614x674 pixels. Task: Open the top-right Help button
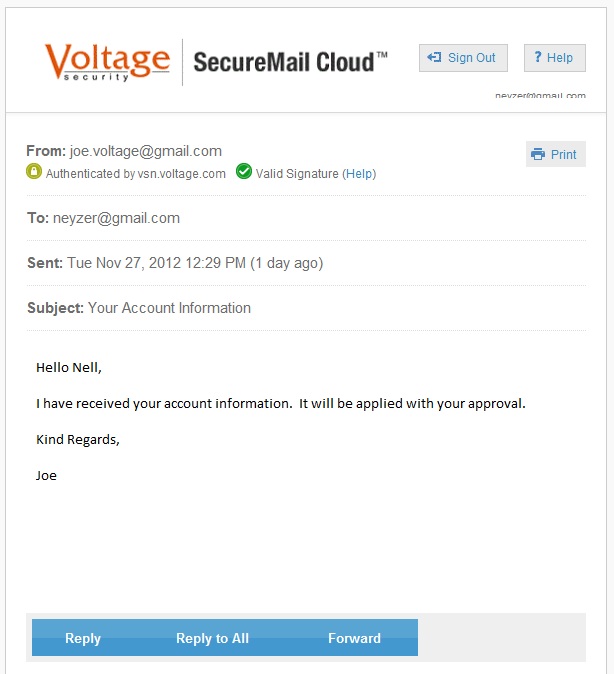[x=555, y=58]
